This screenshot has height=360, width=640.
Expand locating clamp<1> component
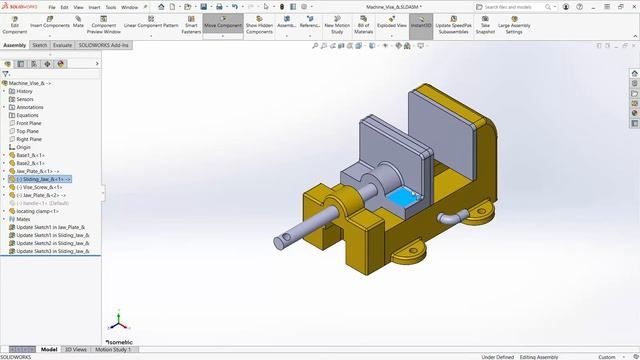(4, 211)
